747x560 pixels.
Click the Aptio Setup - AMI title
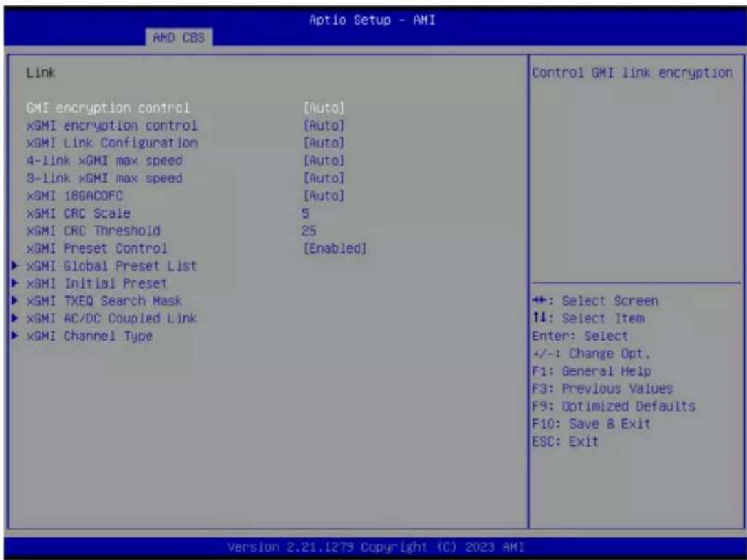pyautogui.click(x=372, y=20)
